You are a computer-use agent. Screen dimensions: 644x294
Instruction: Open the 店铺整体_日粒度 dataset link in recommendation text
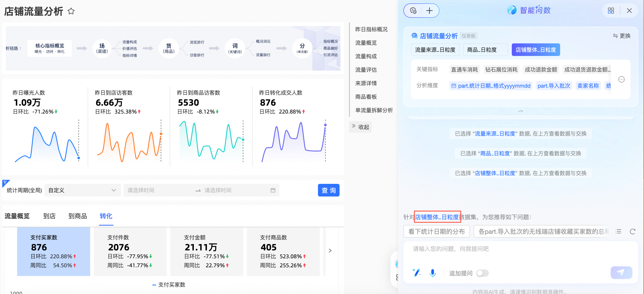click(x=437, y=217)
